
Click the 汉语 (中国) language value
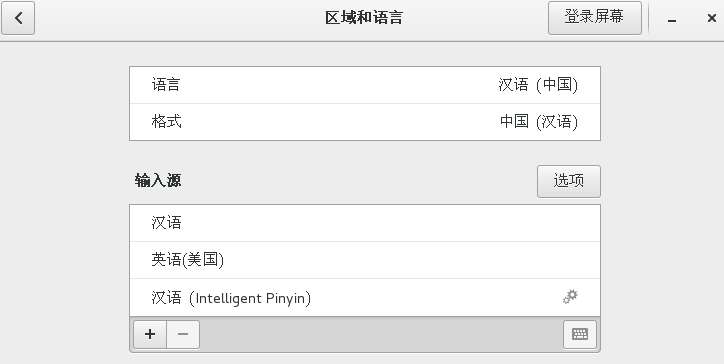pos(538,85)
